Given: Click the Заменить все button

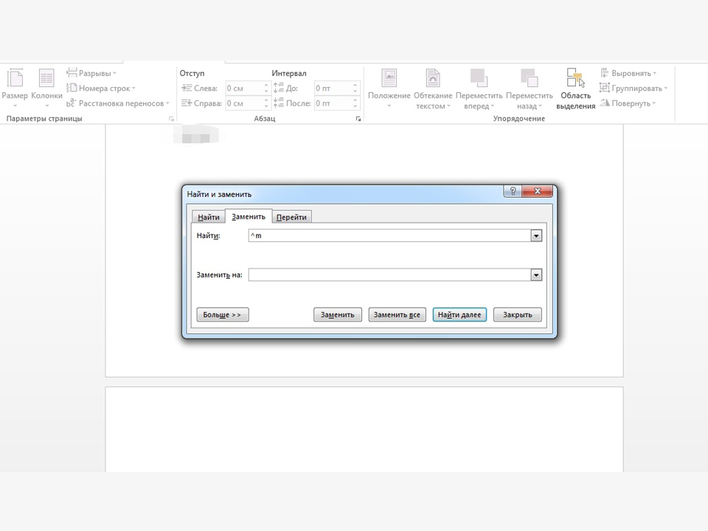Looking at the screenshot, I should [x=397, y=315].
